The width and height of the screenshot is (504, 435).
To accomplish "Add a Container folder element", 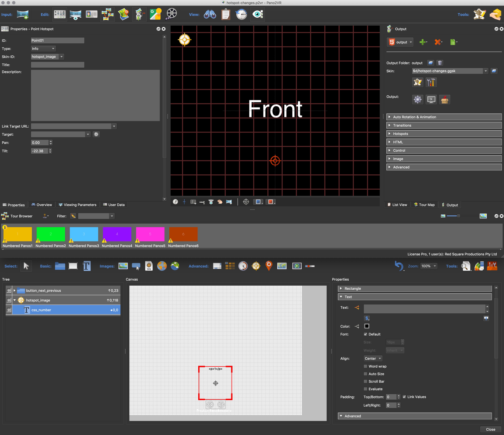I will click(60, 266).
